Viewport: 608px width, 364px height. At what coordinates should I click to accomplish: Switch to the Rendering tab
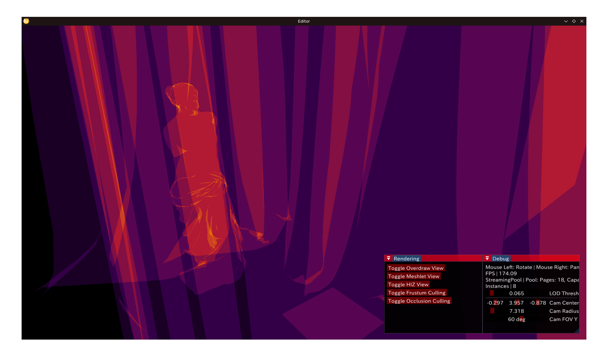tap(406, 258)
